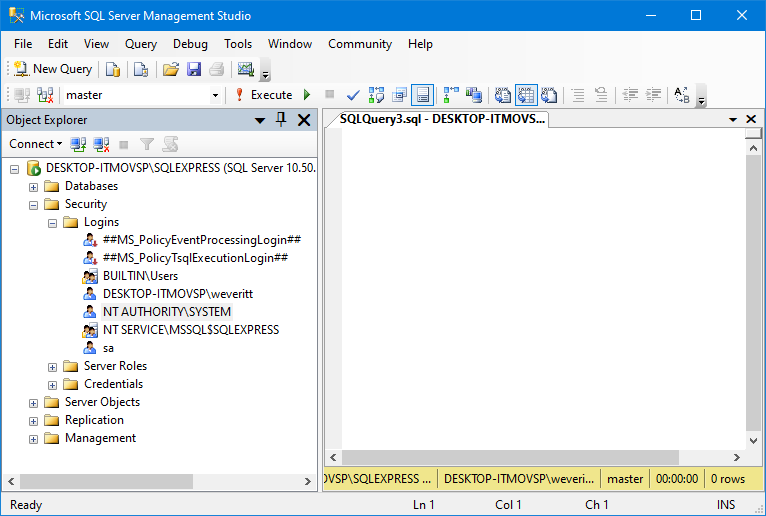Click the Open File folder icon

[x=171, y=69]
